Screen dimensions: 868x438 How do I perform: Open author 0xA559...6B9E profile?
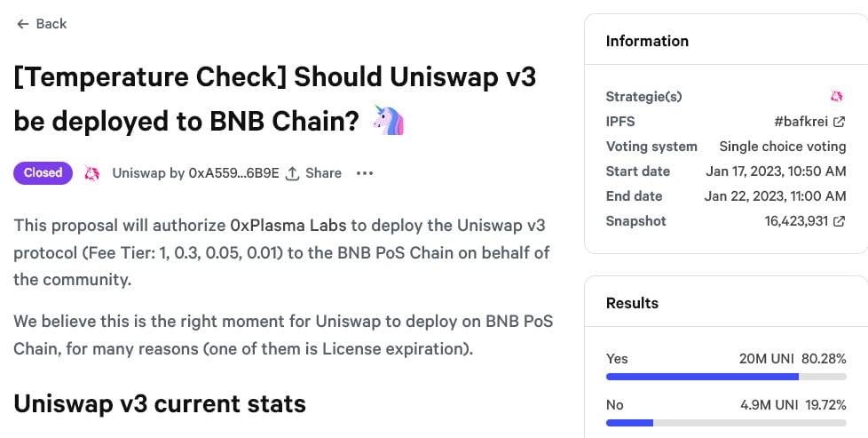click(x=233, y=173)
